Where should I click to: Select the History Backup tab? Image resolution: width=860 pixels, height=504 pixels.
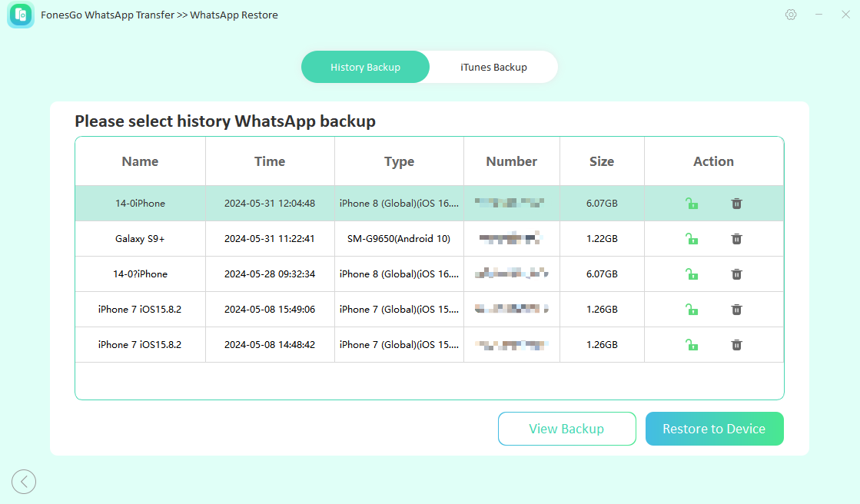click(365, 67)
